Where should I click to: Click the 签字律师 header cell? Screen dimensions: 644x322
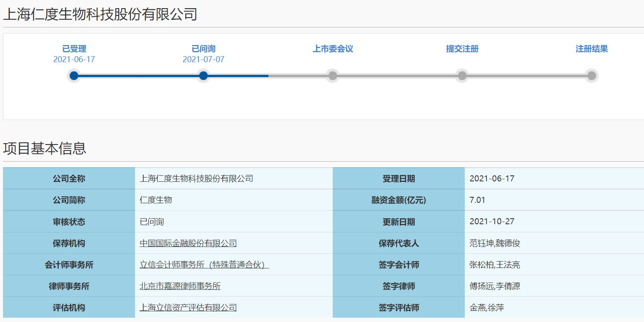tap(399, 286)
